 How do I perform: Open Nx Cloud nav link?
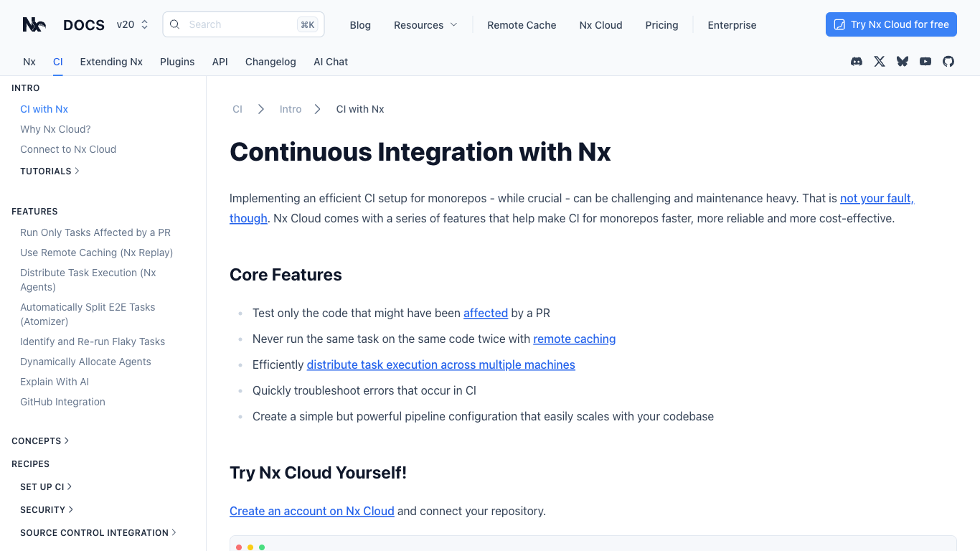601,25
